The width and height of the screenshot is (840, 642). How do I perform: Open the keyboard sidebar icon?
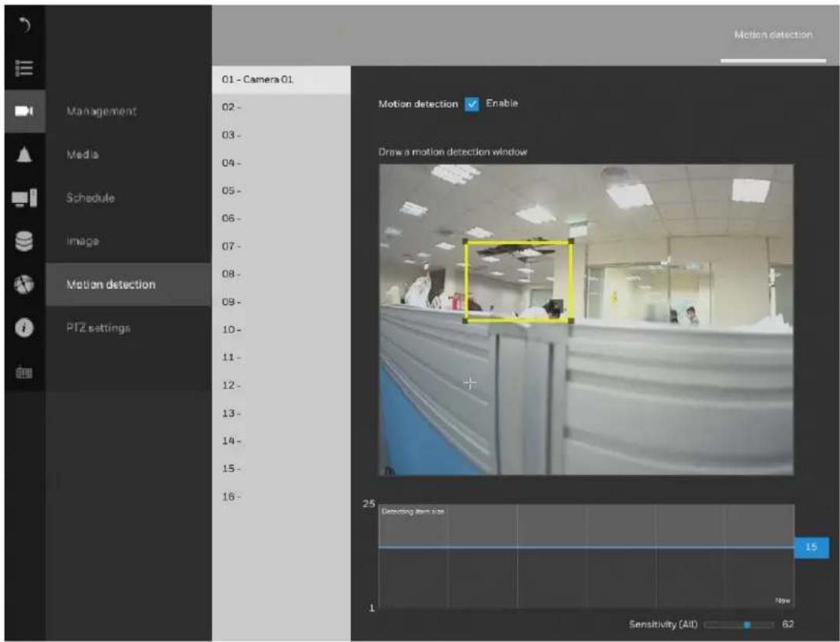click(24, 372)
